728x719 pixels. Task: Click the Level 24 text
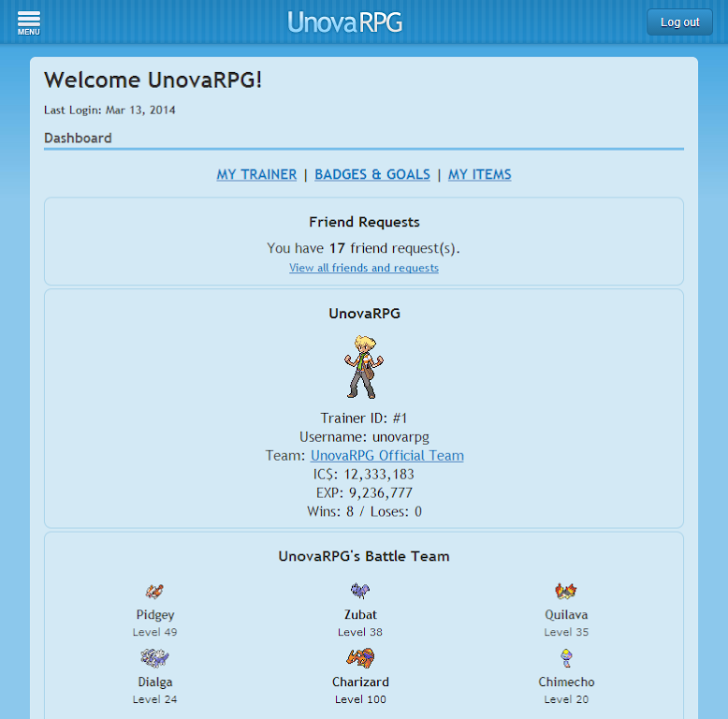(154, 699)
